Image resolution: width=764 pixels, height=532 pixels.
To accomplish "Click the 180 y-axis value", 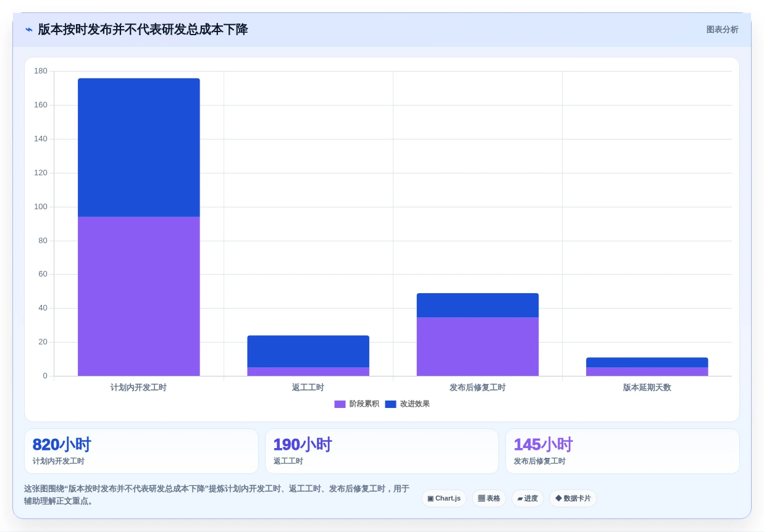I will 41,71.
